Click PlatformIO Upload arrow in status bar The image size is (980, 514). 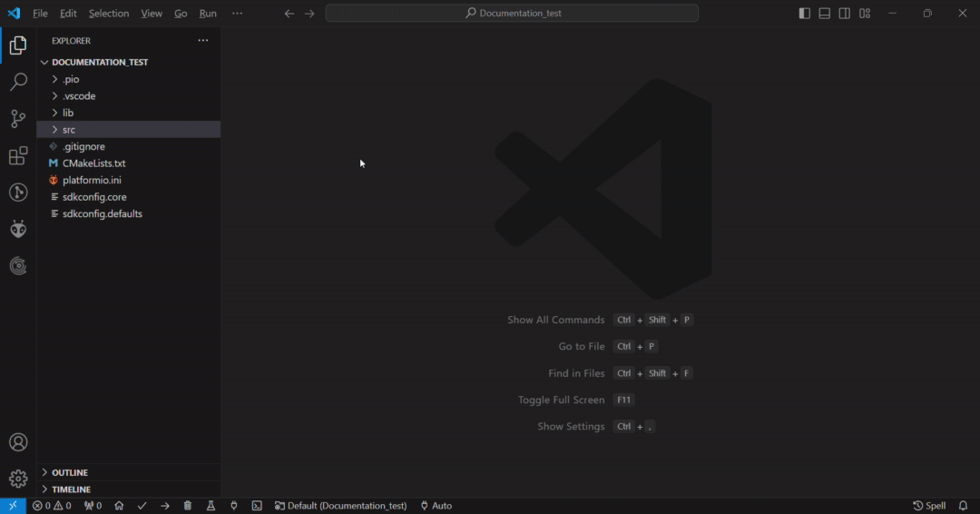(x=165, y=506)
